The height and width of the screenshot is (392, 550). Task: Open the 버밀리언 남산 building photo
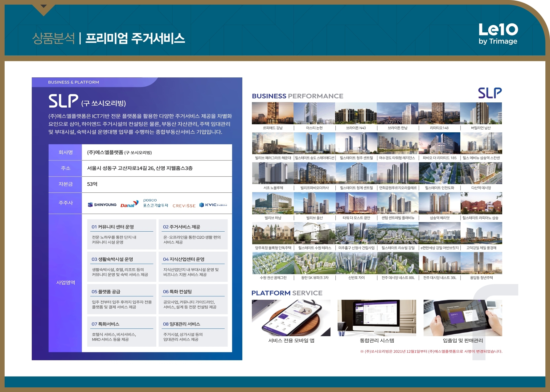[481, 113]
